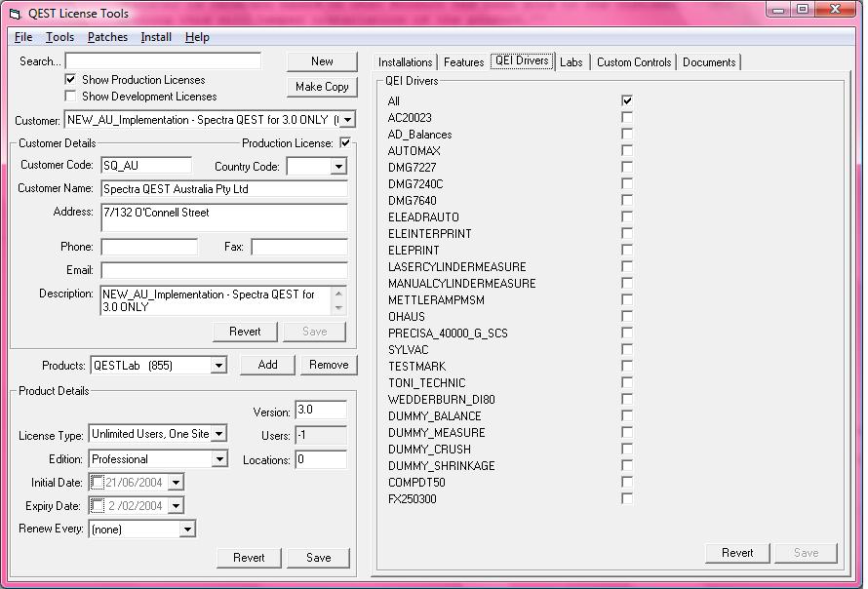Click the Search input field
Viewport: 868px width, 589px height.
click(163, 61)
